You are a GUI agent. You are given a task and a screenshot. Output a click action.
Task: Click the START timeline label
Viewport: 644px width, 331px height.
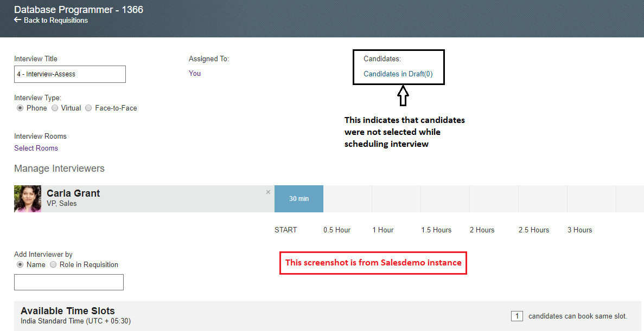[x=286, y=230]
